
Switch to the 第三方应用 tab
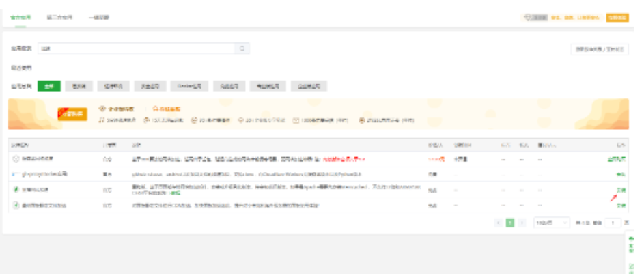59,16
